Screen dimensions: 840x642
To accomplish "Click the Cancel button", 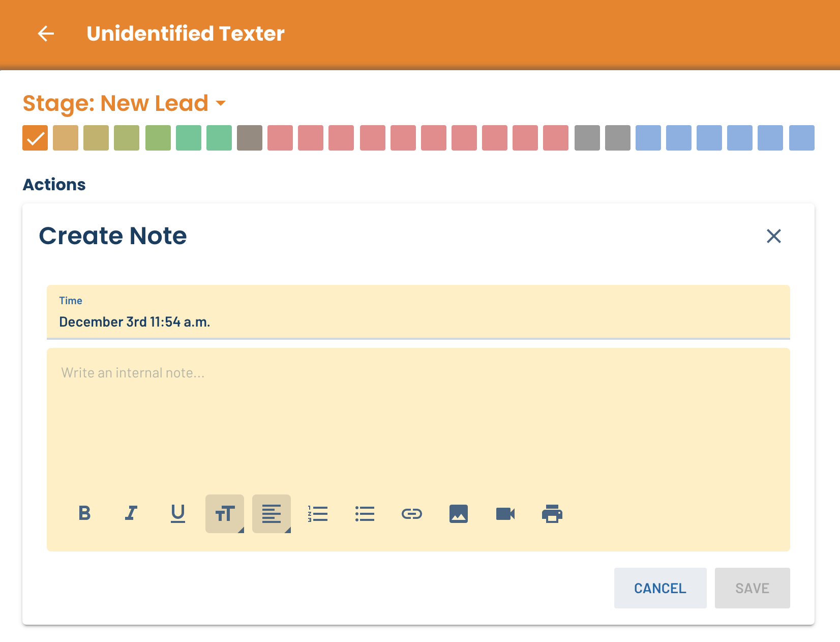I will coord(661,588).
